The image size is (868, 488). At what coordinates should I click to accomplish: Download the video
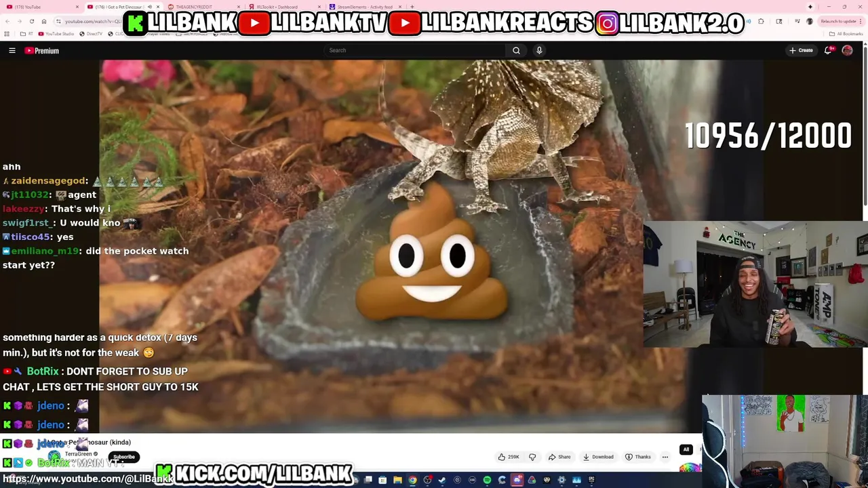pyautogui.click(x=598, y=457)
